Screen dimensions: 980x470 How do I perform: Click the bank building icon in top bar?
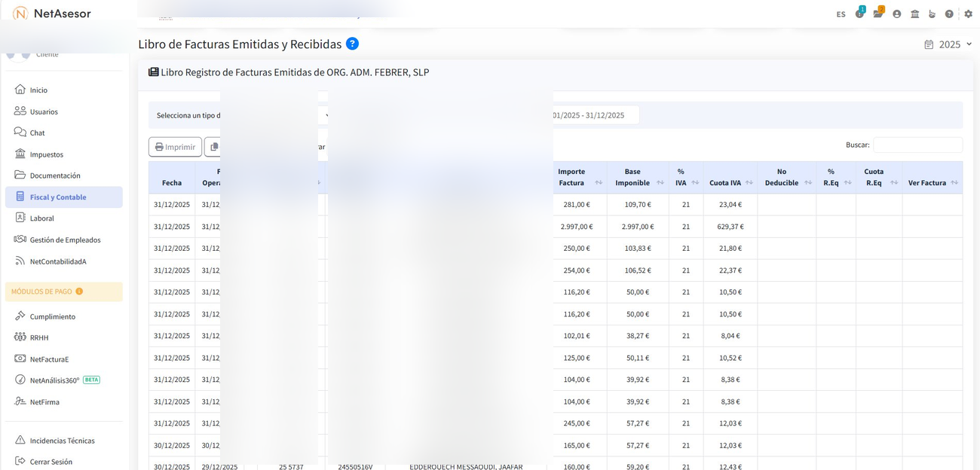[914, 14]
